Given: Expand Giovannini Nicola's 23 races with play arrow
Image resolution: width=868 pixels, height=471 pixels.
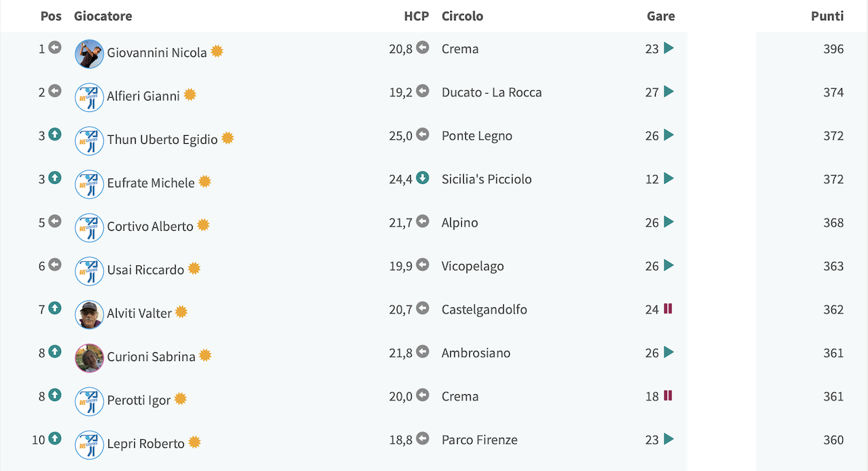Looking at the screenshot, I should point(669,48).
